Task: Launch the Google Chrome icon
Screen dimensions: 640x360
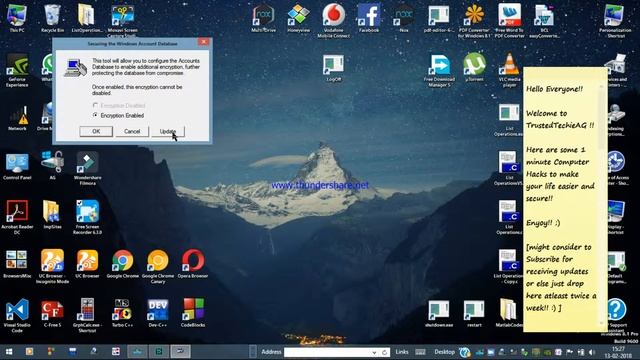Action: (x=122, y=264)
